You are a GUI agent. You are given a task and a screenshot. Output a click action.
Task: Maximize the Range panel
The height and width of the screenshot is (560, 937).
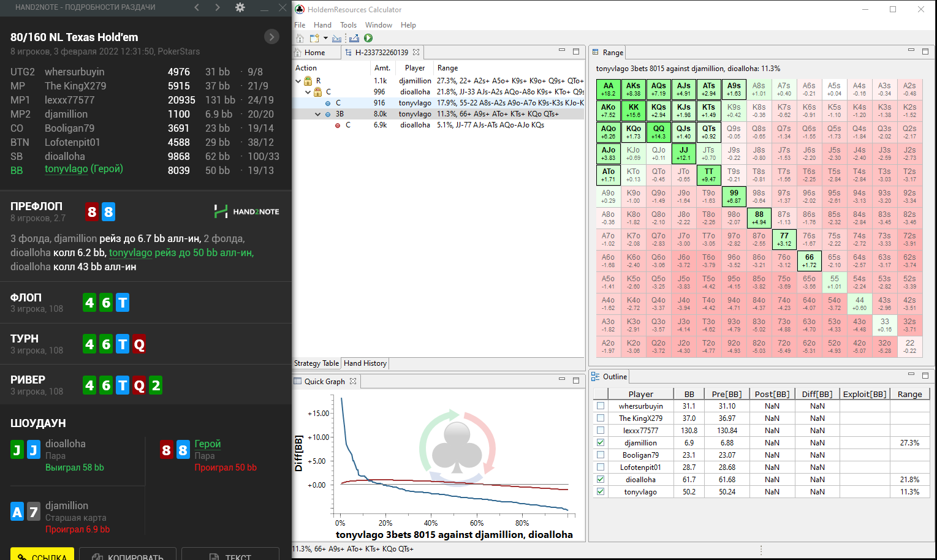point(925,51)
